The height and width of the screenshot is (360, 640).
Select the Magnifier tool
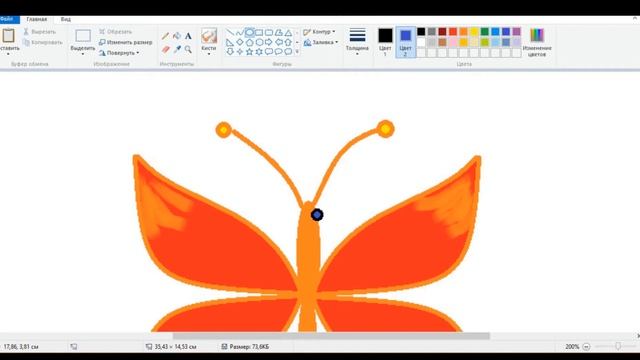pyautogui.click(x=188, y=49)
